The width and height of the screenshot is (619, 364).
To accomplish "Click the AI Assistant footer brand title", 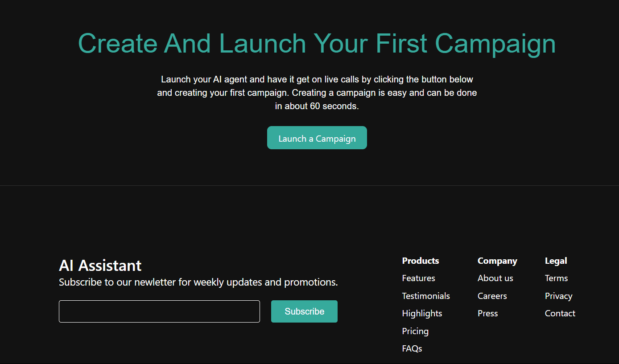I will [100, 266].
